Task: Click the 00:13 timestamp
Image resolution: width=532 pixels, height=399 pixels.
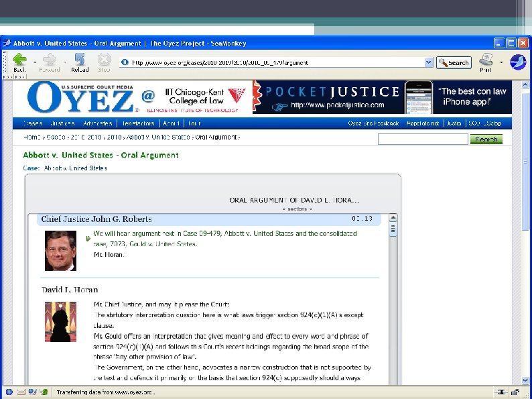Action: [362, 219]
